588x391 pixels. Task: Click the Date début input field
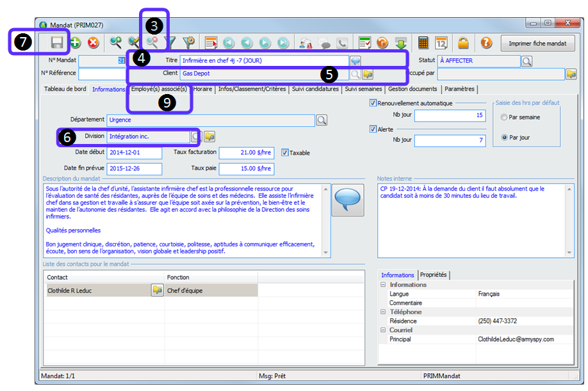(x=135, y=153)
